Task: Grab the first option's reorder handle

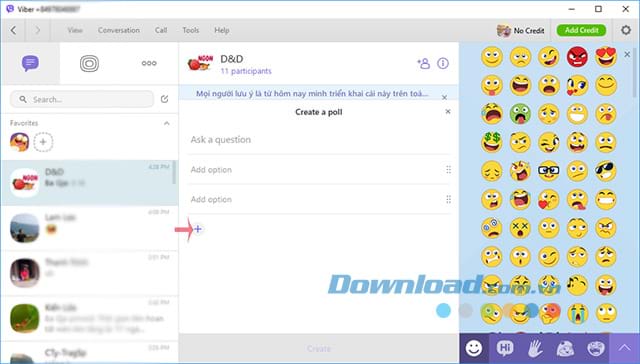Action: click(x=449, y=170)
